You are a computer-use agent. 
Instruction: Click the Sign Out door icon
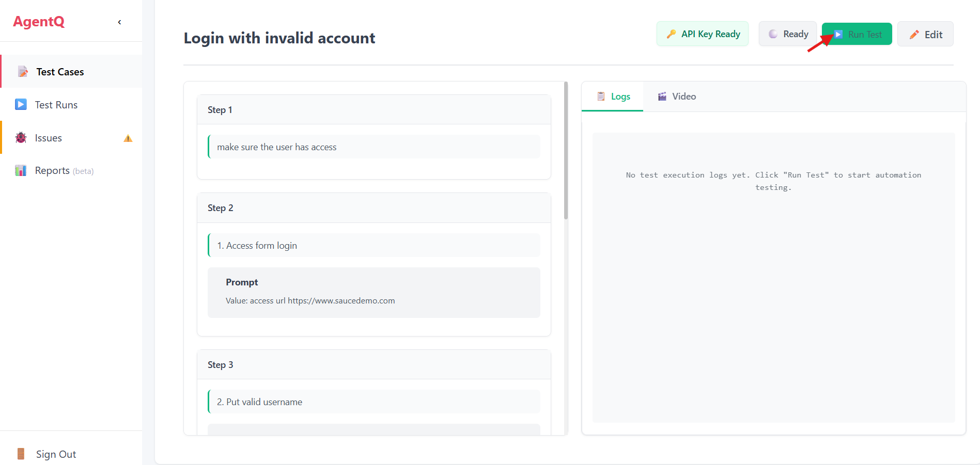(x=21, y=454)
